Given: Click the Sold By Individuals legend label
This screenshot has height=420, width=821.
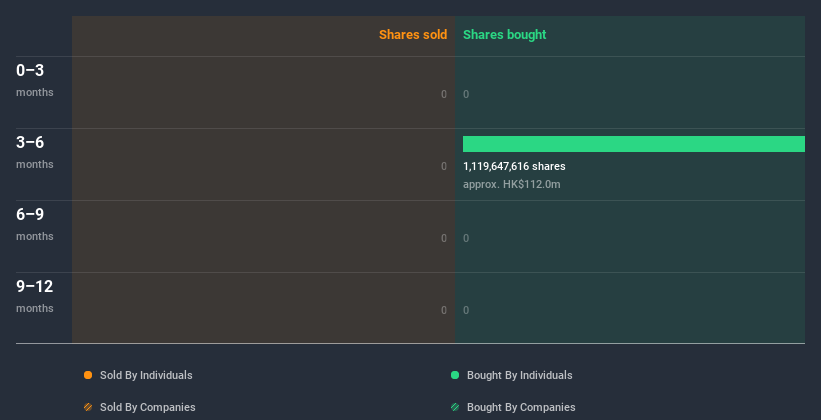Looking at the screenshot, I should (146, 375).
